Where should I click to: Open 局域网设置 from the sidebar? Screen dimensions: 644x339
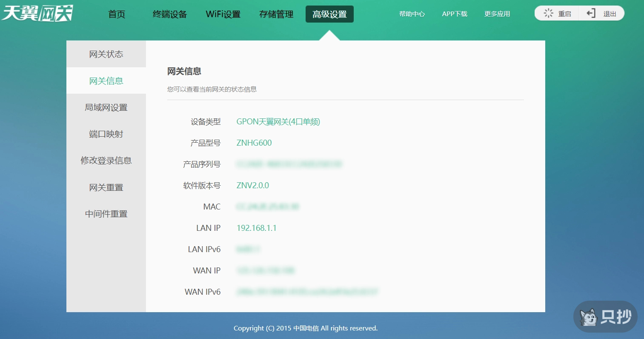pyautogui.click(x=106, y=107)
